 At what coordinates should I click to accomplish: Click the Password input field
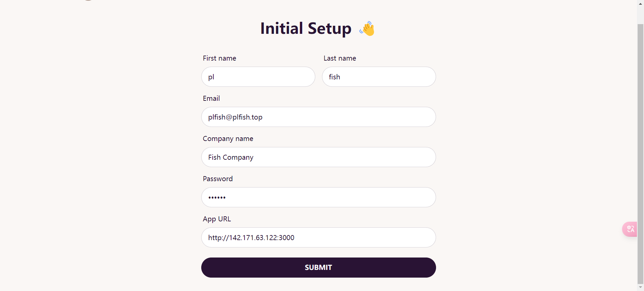coord(318,197)
